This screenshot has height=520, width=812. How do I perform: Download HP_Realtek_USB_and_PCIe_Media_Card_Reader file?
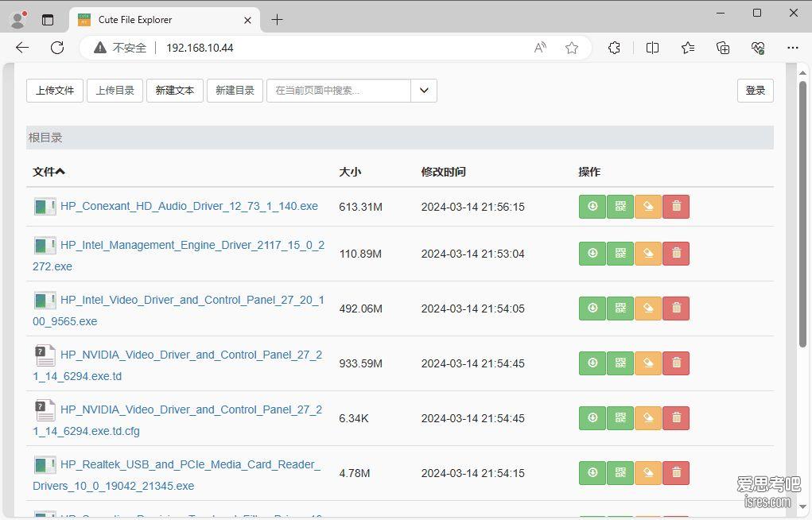pos(592,473)
